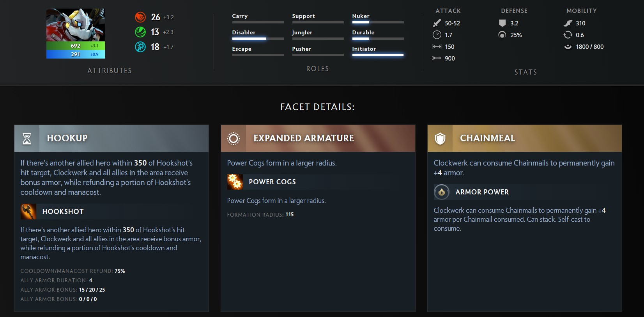The width and height of the screenshot is (644, 317).
Task: Click the ALLY ARMOR DURATION 4 line
Action: [x=57, y=280]
